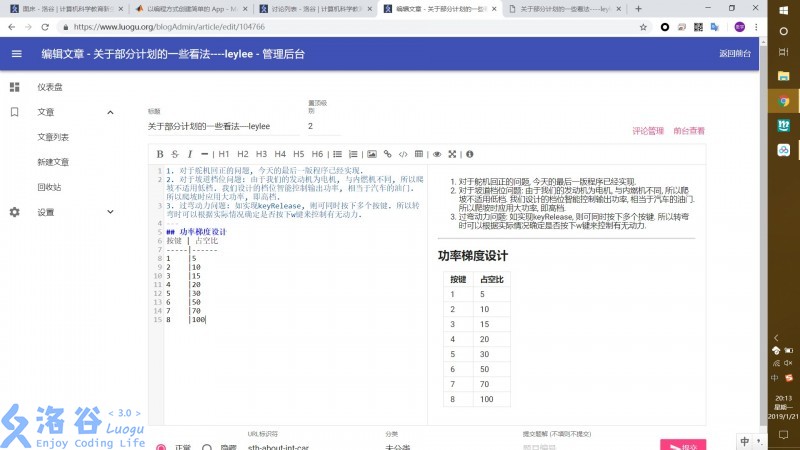Go to 回收站 in the sidebar

[49, 187]
